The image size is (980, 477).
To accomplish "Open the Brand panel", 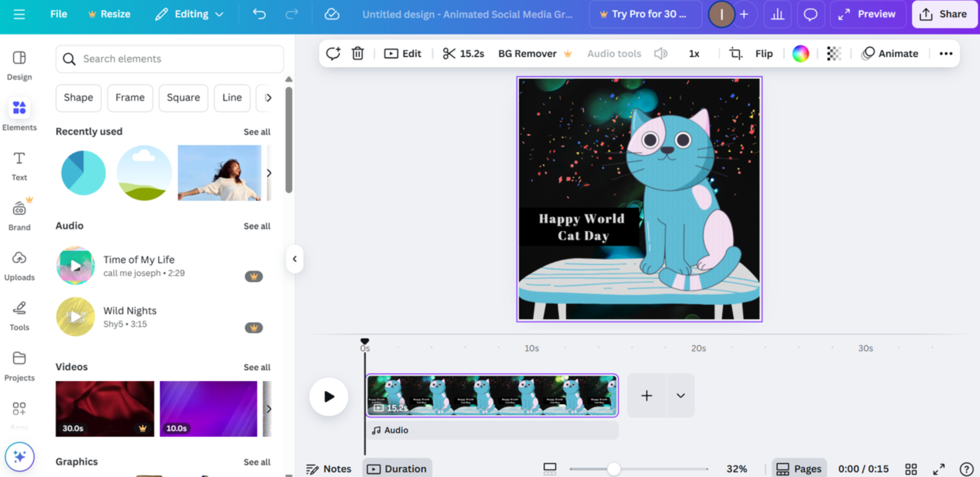I will pos(19,215).
